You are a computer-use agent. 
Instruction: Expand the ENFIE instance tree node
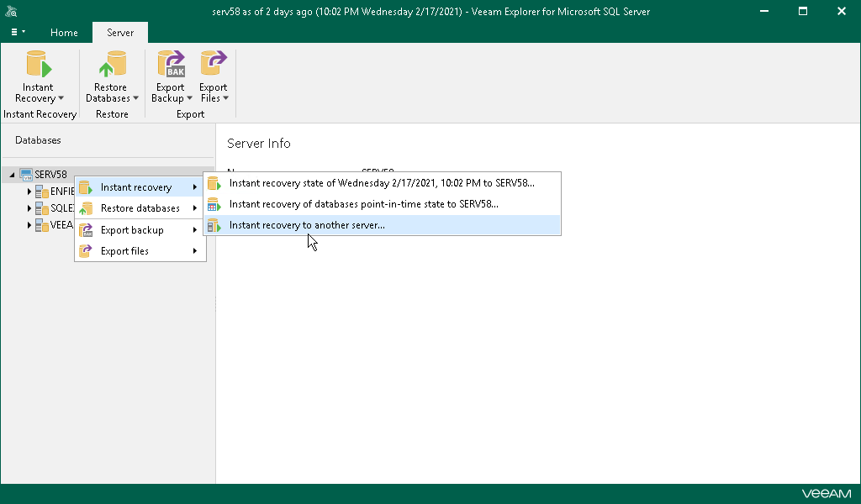pos(29,192)
